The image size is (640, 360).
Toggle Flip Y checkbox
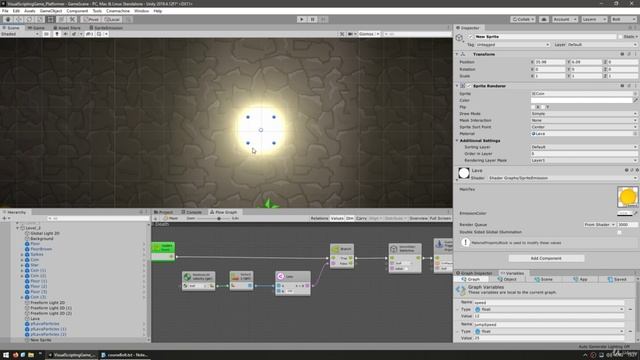[543, 107]
